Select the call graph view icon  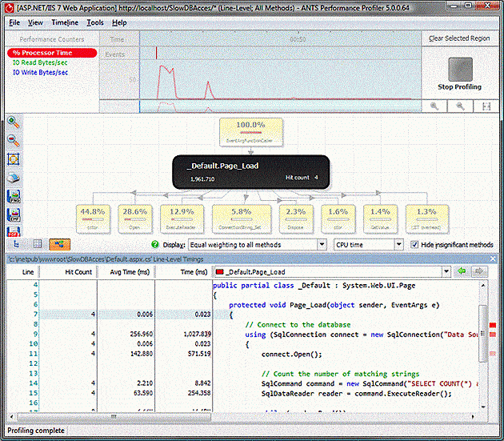(x=59, y=244)
